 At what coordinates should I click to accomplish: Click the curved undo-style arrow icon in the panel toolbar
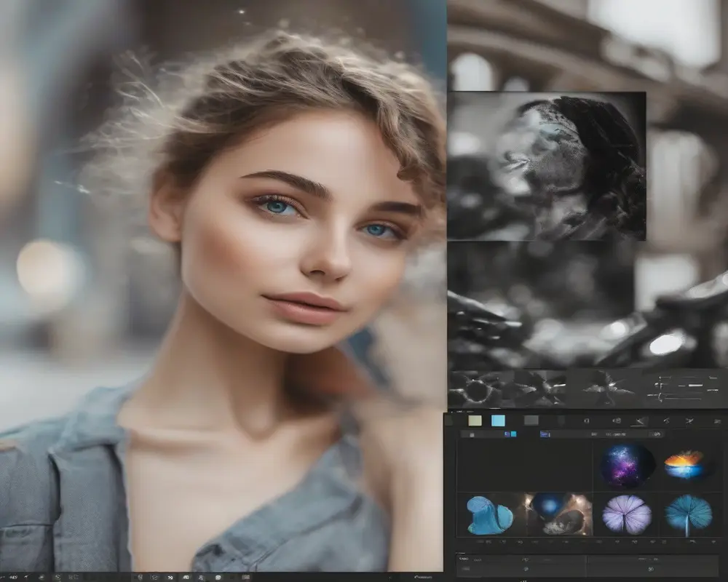coord(666,421)
